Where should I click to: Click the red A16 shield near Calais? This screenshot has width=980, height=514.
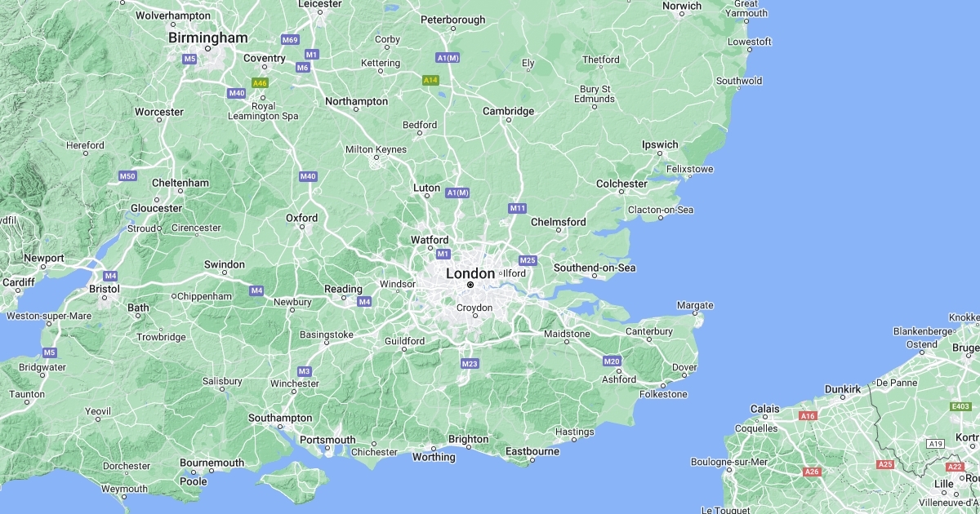click(x=808, y=416)
